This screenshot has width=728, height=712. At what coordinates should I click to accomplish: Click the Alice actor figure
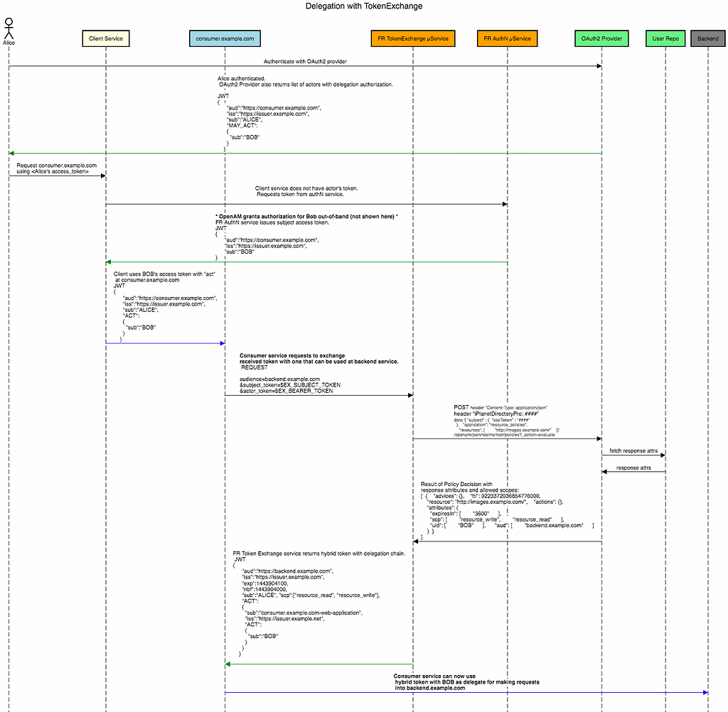(9, 30)
